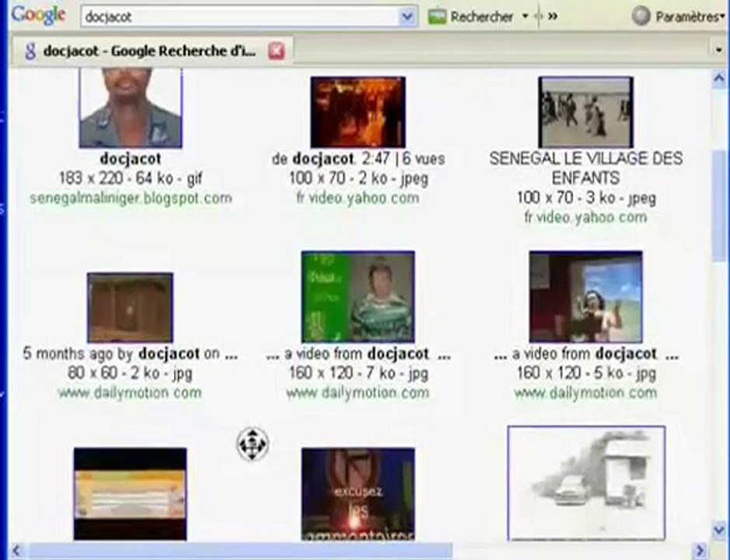Show more toolbar buttons chevron
730x560 pixels.
tap(553, 16)
